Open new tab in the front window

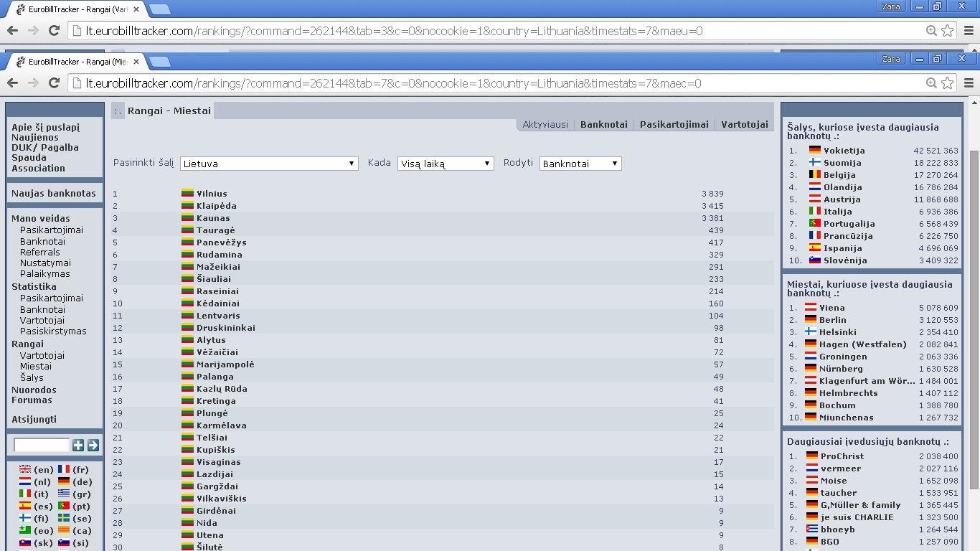click(x=159, y=62)
